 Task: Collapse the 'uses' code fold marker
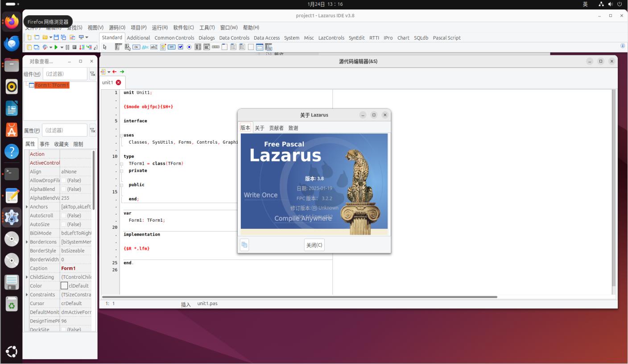click(x=121, y=135)
